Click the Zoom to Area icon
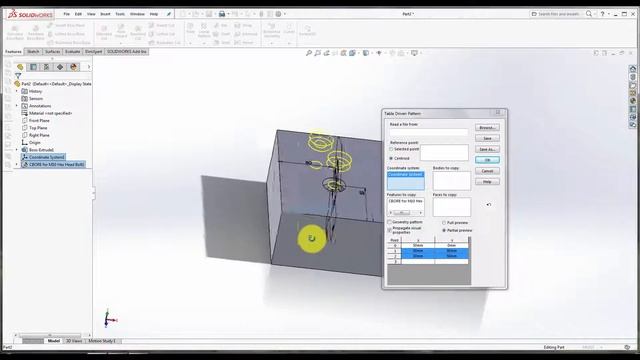The width and height of the screenshot is (640, 360). [x=318, y=53]
